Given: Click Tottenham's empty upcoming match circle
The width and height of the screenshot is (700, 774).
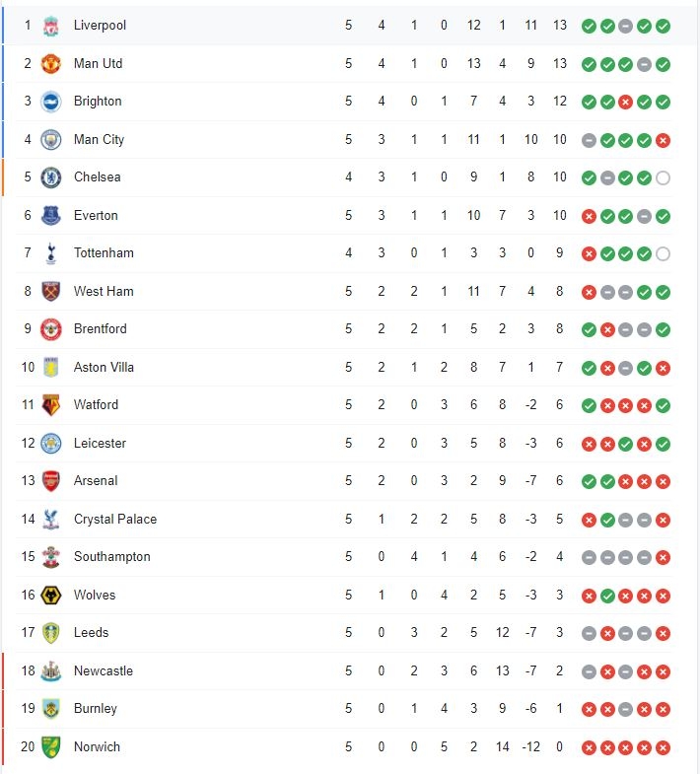Looking at the screenshot, I should coord(663,253).
